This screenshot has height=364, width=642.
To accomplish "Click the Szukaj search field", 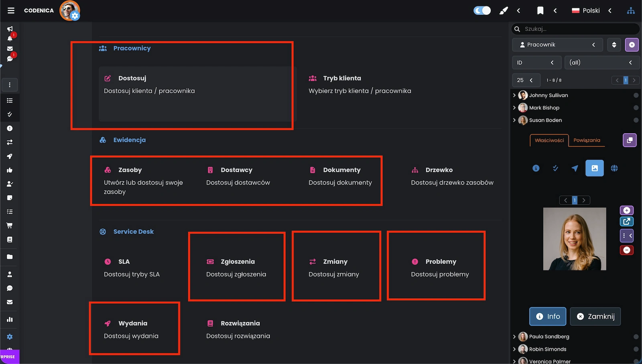I will [575, 28].
